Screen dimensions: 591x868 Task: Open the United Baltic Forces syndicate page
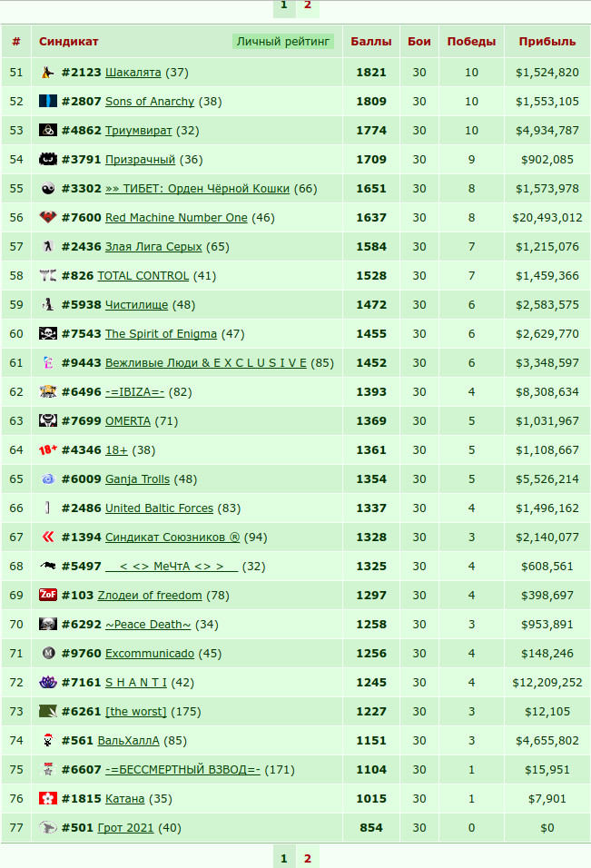(x=160, y=508)
